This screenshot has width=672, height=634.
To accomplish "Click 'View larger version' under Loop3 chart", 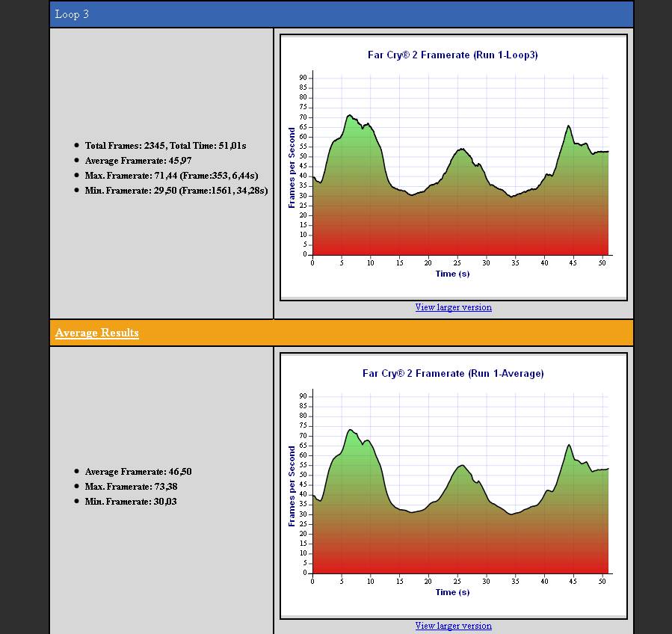I will coord(454,307).
